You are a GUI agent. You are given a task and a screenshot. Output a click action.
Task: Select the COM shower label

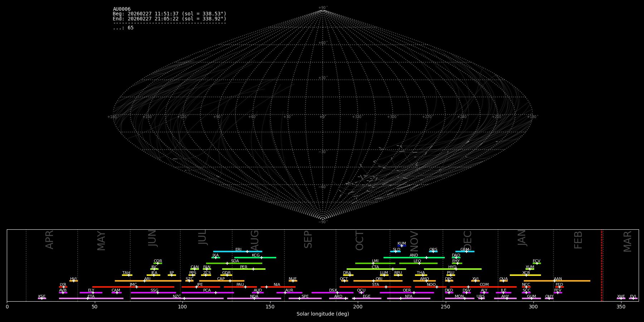pyautogui.click(x=484, y=285)
